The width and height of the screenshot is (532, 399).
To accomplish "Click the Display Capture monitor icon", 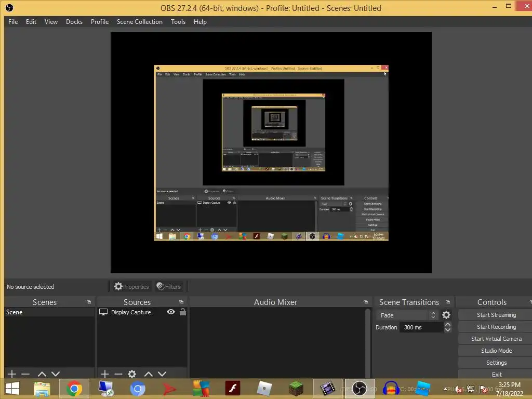I will tap(103, 312).
